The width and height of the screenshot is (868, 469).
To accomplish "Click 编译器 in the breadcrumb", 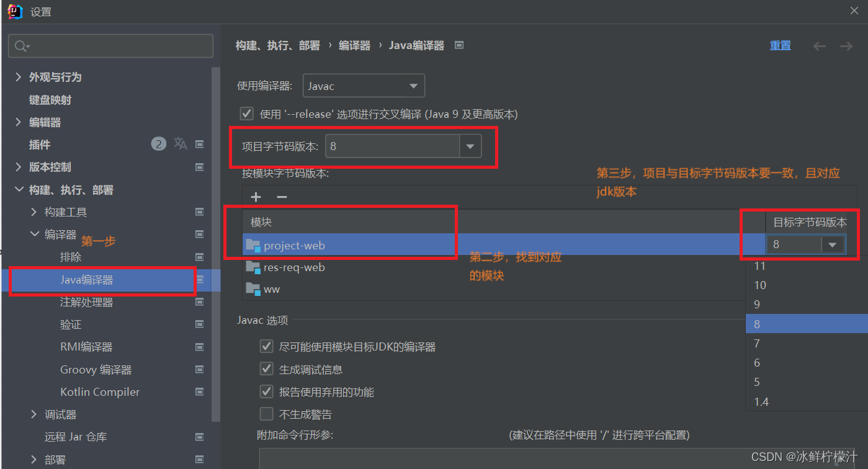I will click(x=354, y=45).
